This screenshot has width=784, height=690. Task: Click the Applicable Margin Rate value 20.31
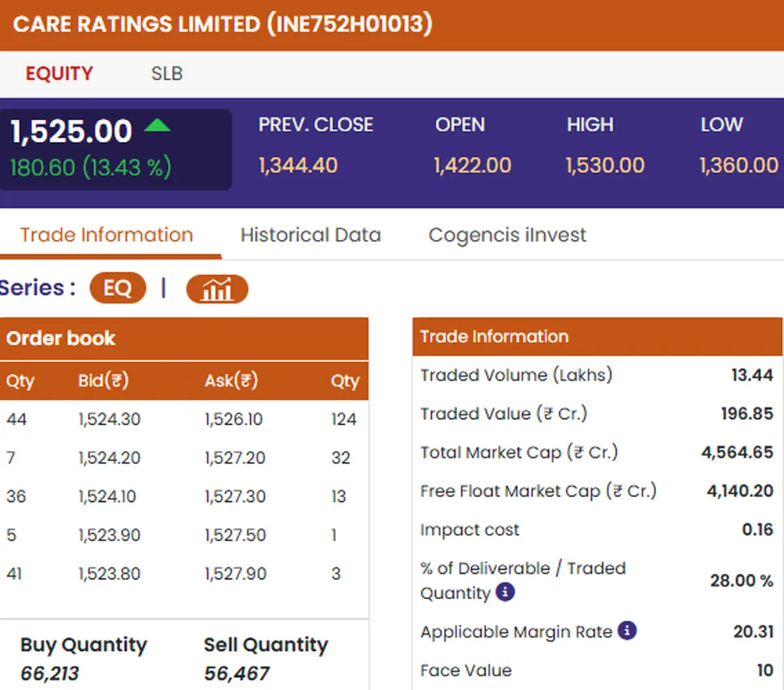[x=753, y=631]
